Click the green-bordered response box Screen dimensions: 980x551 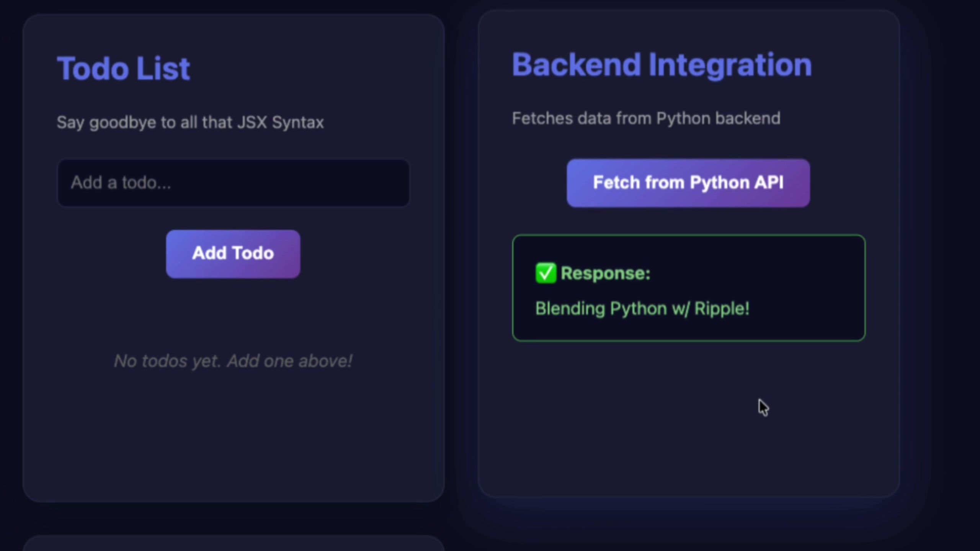click(688, 287)
